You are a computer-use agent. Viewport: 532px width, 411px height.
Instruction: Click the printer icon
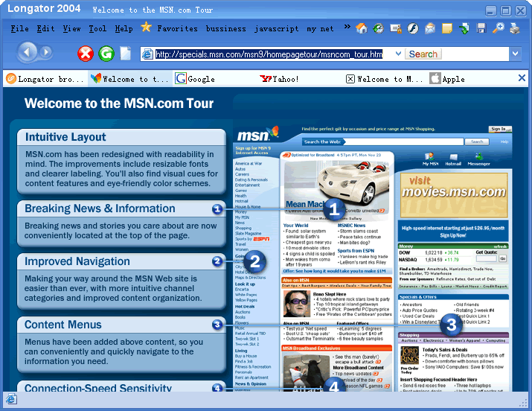click(515, 28)
